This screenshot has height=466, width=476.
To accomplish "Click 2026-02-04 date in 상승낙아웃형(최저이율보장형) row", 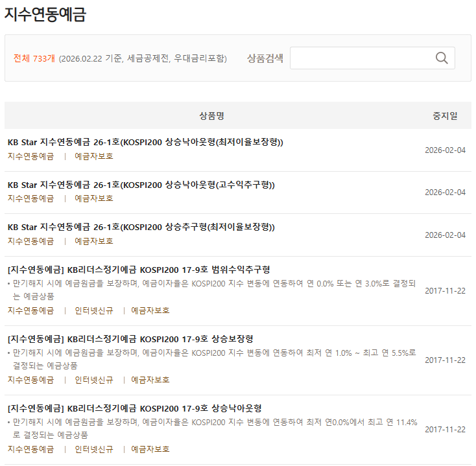I will (445, 150).
